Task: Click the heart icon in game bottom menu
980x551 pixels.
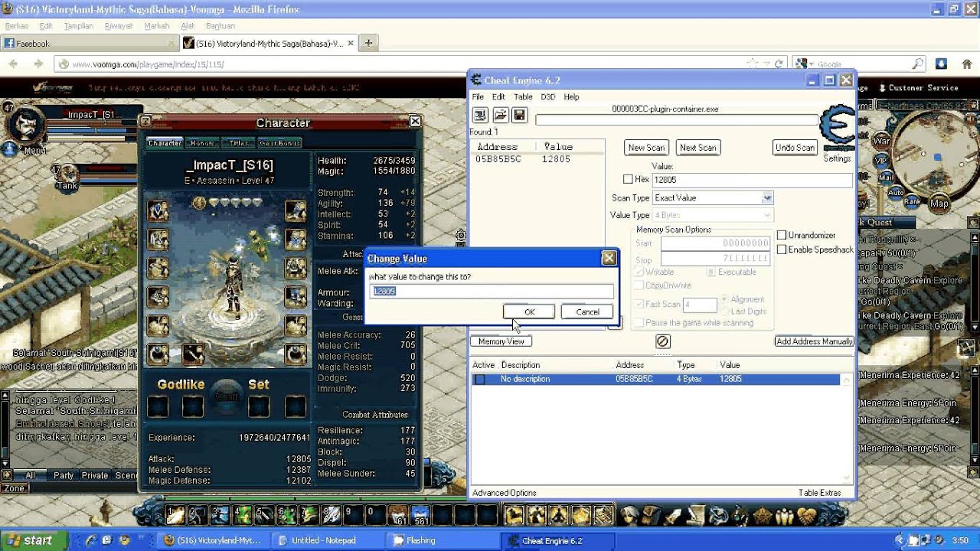Action: [807, 516]
